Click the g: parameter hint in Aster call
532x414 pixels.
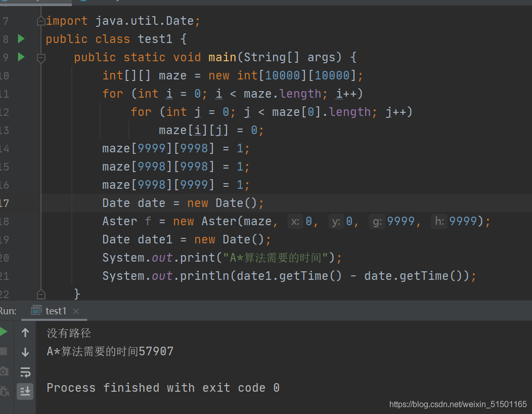tap(377, 222)
